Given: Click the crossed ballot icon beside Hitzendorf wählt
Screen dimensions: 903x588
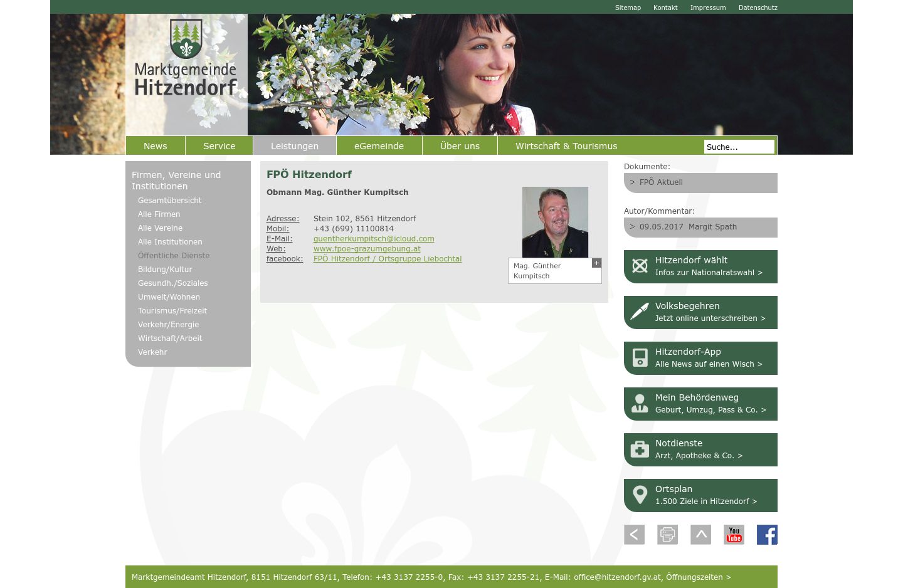Looking at the screenshot, I should 640,266.
